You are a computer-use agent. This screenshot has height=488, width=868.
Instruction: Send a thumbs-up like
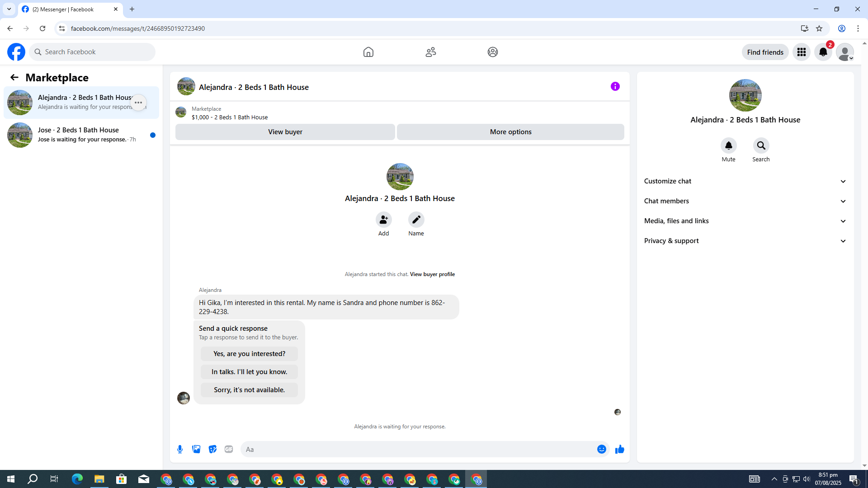pyautogui.click(x=620, y=449)
